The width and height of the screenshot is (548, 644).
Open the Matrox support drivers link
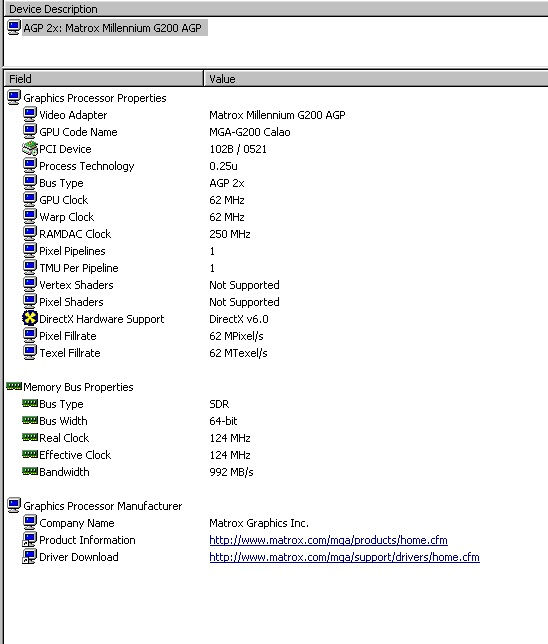tap(344, 557)
